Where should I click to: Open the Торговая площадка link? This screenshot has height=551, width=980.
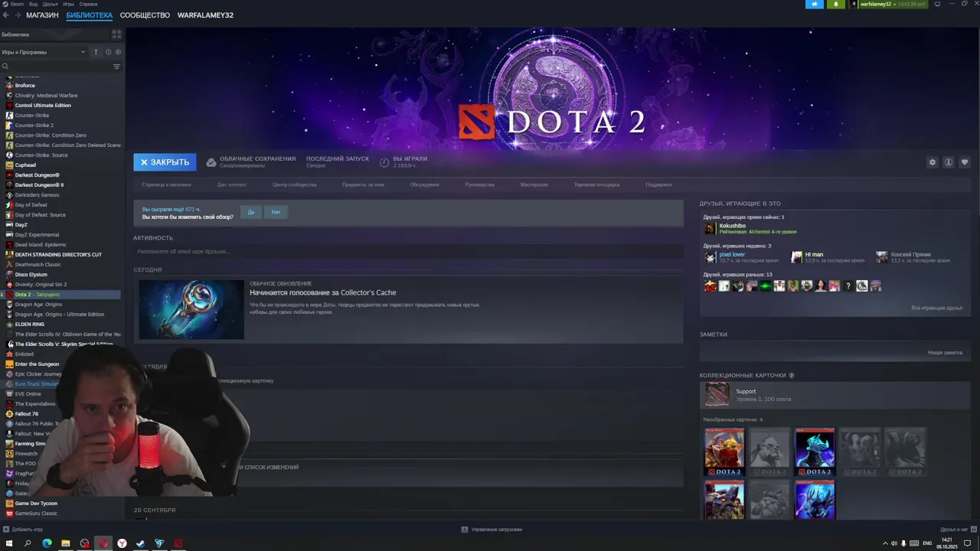596,184
